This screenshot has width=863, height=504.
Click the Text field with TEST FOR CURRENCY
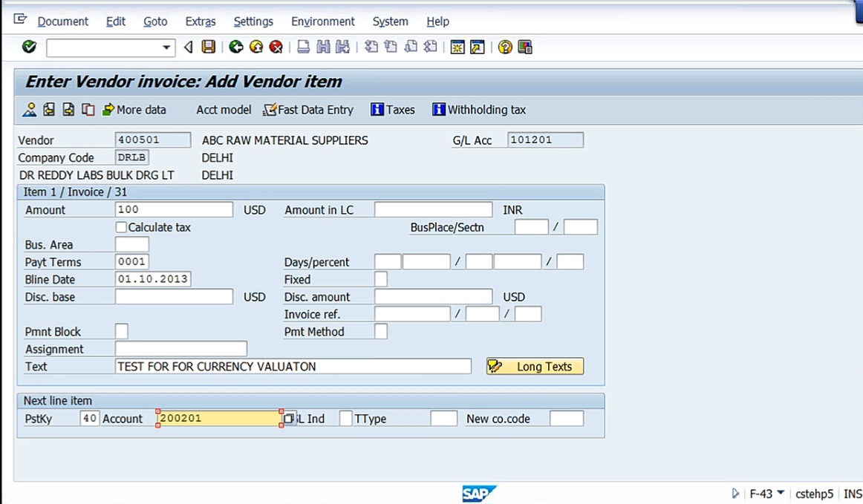[293, 367]
